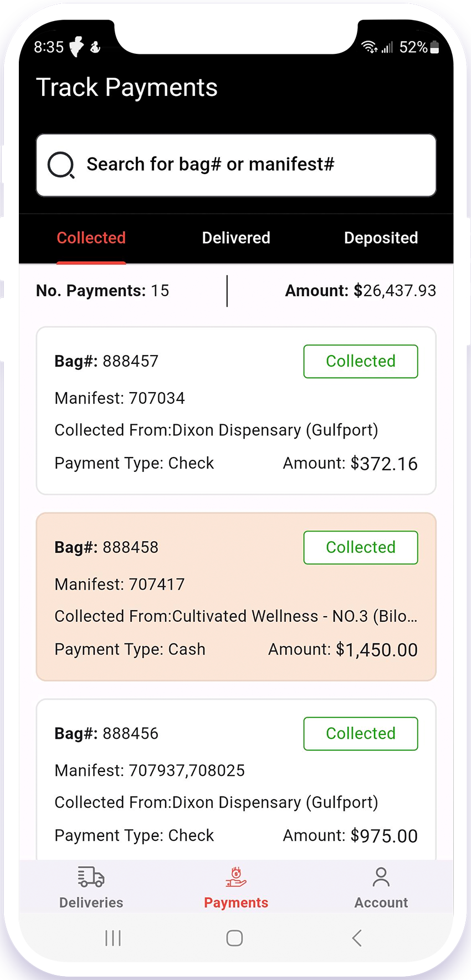Screen dimensions: 471x980
Task: Open the Account person icon
Action: pyautogui.click(x=381, y=877)
